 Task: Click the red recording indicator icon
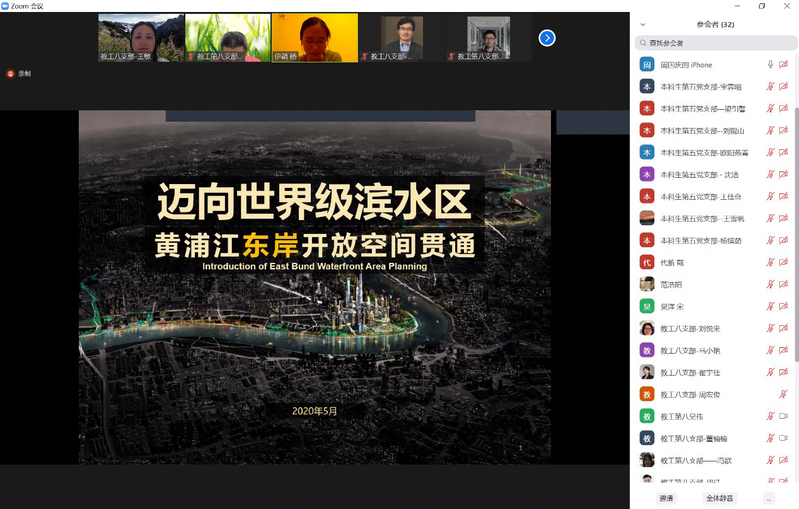11,73
